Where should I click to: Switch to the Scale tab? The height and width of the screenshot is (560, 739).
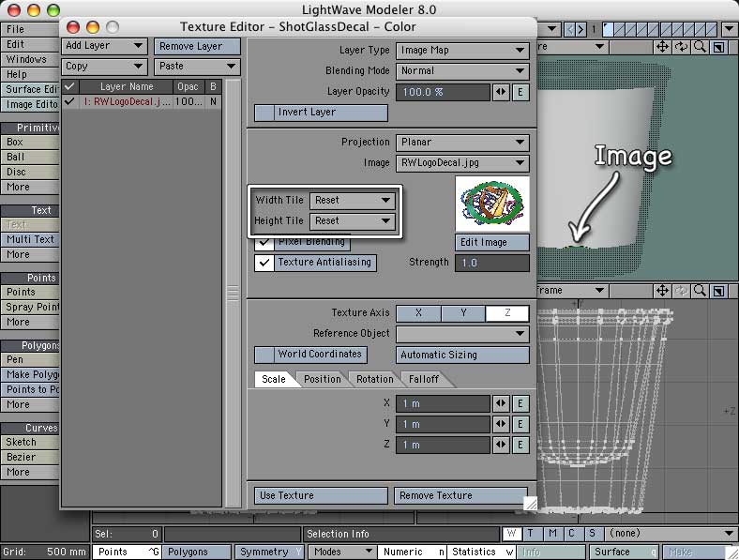coord(274,380)
